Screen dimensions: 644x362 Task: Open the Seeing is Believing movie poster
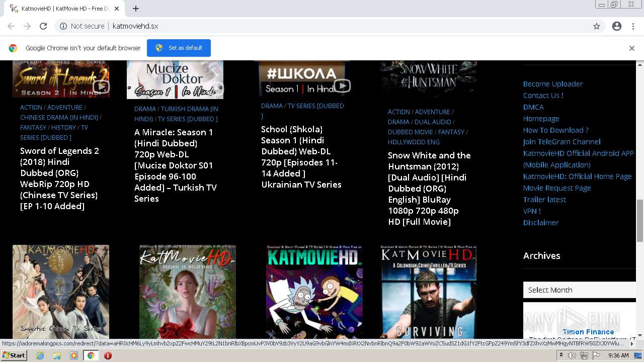(188, 292)
